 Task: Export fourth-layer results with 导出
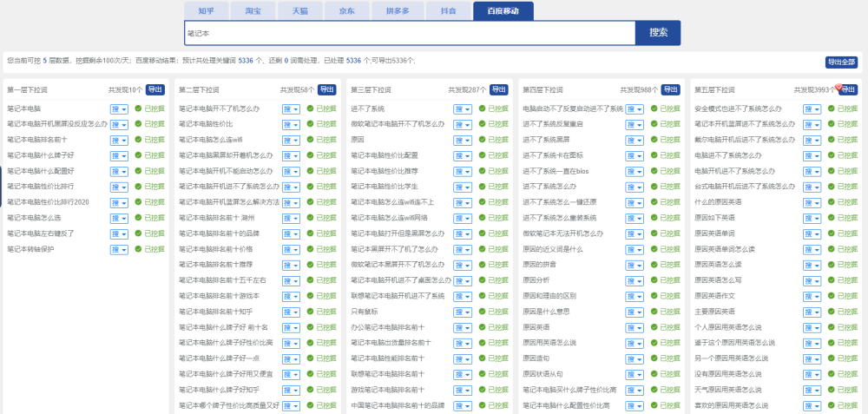pos(671,89)
